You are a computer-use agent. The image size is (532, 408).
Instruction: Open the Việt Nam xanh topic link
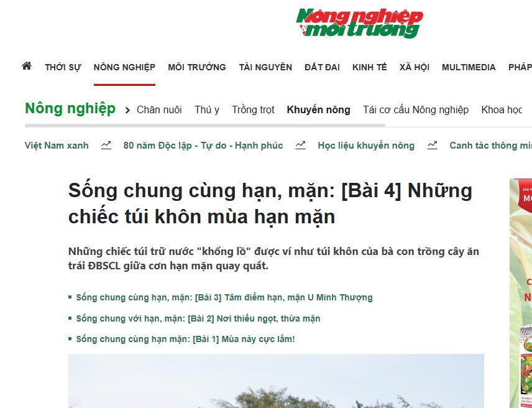[x=57, y=146]
